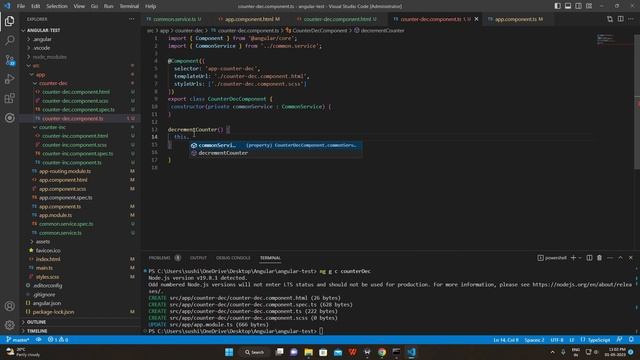Collapse the src folder
The width and height of the screenshot is (640, 360).
36,65
